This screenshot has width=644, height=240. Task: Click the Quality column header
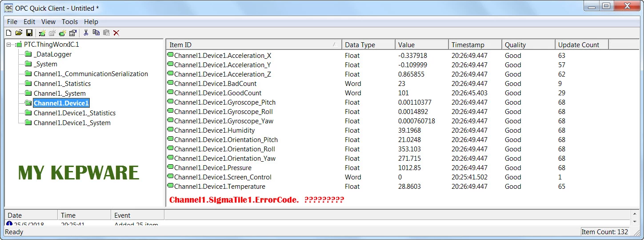coord(528,45)
